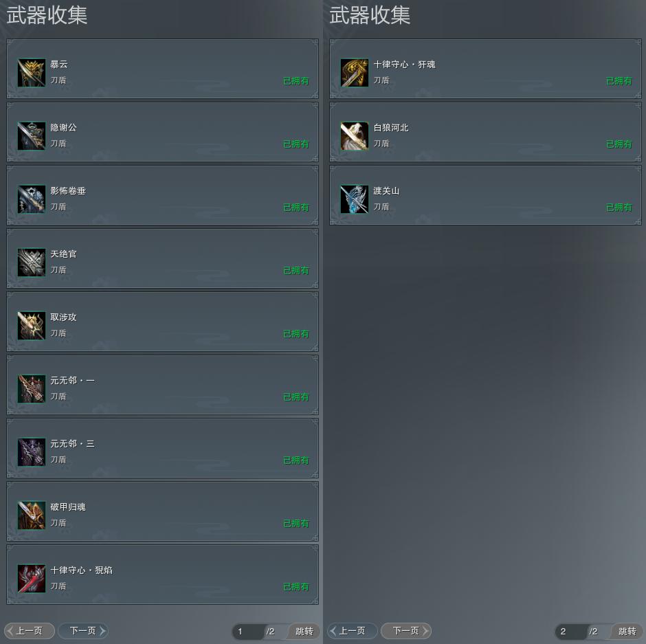Open the 白狼河北 weapon icon
This screenshot has width=646, height=644.
tap(355, 135)
